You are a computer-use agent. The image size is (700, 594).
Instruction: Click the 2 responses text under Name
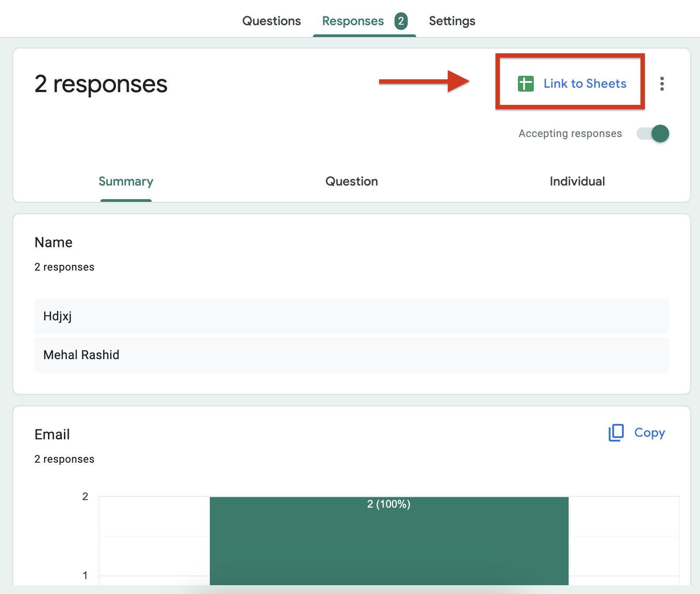click(64, 267)
